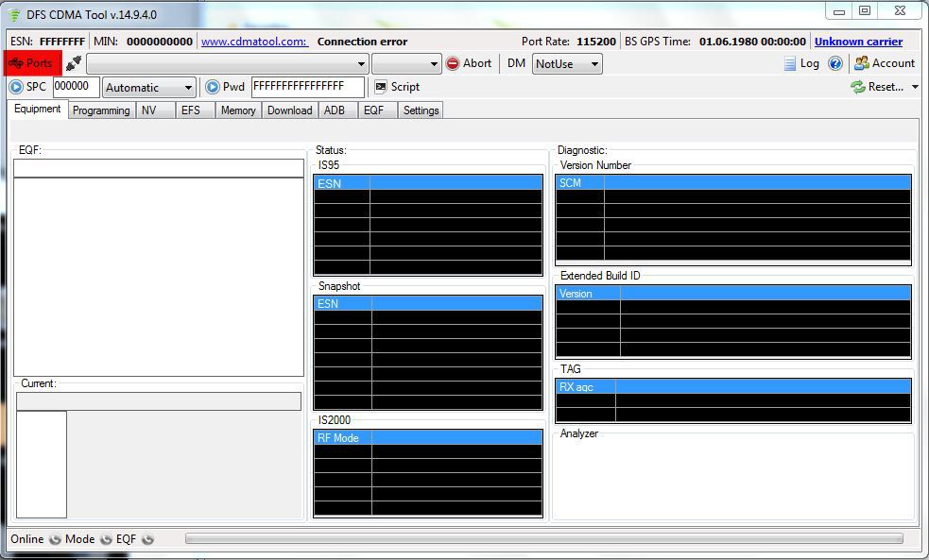The width and height of the screenshot is (929, 560).
Task: Select the SCM row in Version Number
Action: pos(732,183)
